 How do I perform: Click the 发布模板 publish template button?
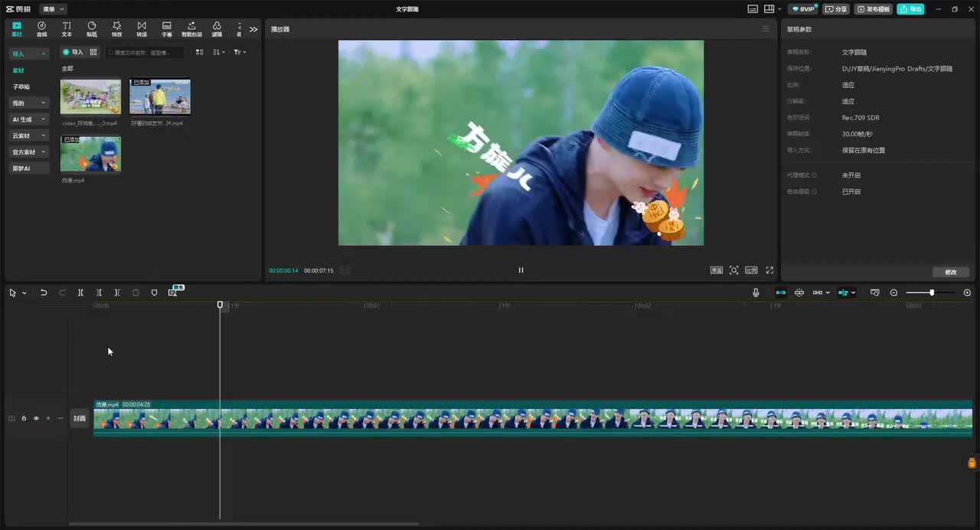point(874,9)
